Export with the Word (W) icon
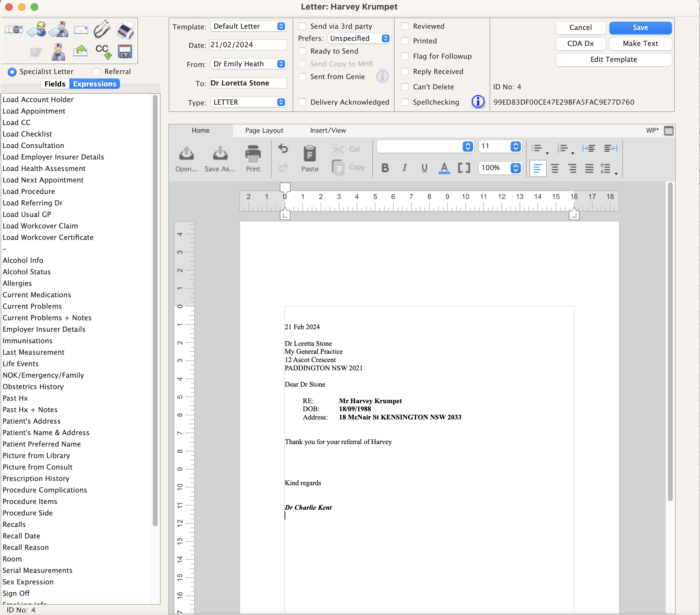The image size is (700, 615). click(x=36, y=51)
